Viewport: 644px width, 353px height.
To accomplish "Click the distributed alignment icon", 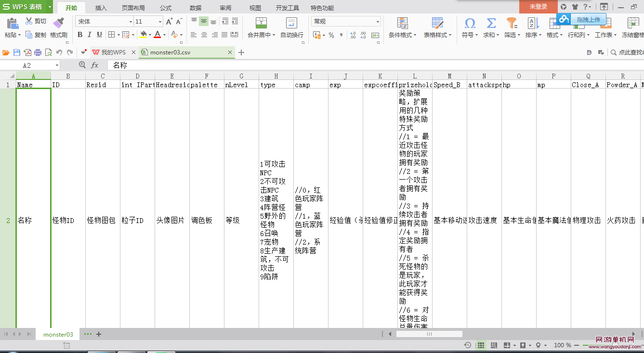I will tap(235, 35).
